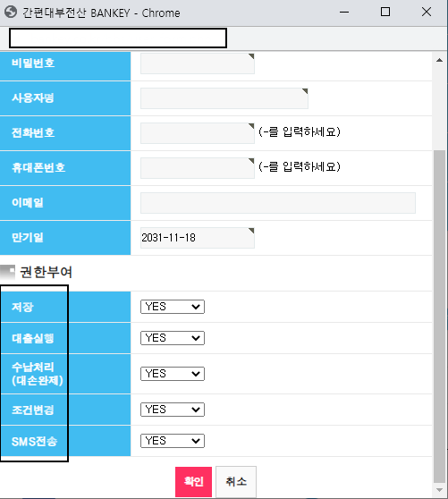Click the 전화번호 input box
The image size is (448, 499).
tap(198, 133)
